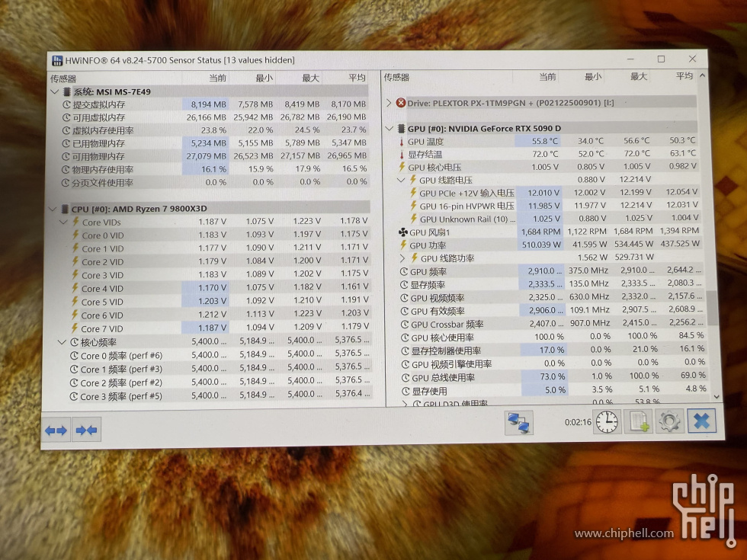
Task: Select the Core 5 VID row label
Action: [102, 302]
